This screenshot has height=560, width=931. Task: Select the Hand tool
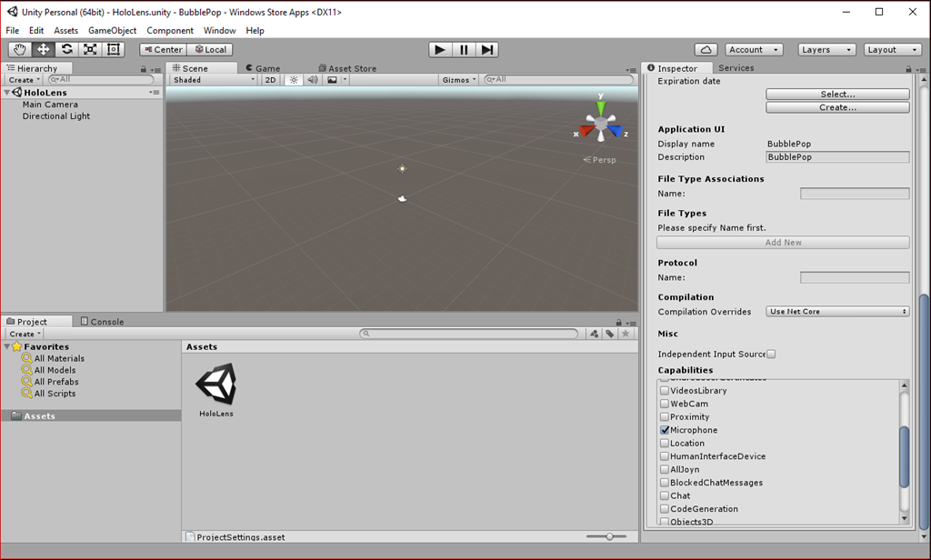pyautogui.click(x=20, y=49)
